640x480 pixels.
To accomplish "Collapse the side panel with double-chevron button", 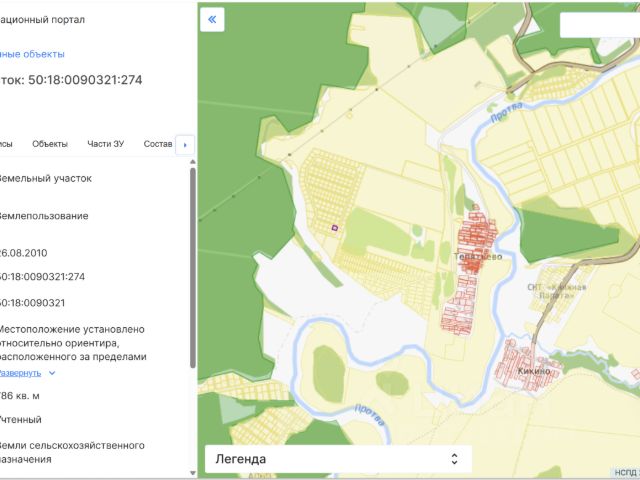I will (x=212, y=19).
